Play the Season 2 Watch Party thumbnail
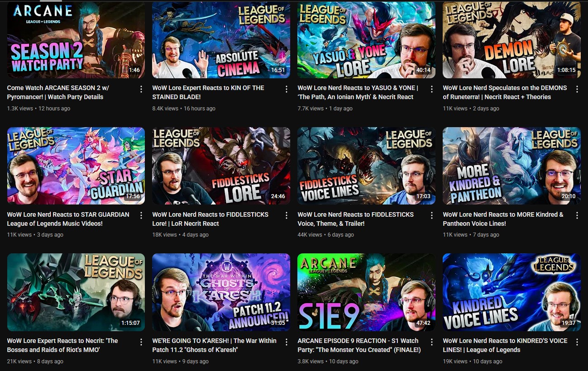This screenshot has width=588, height=371. click(x=76, y=40)
